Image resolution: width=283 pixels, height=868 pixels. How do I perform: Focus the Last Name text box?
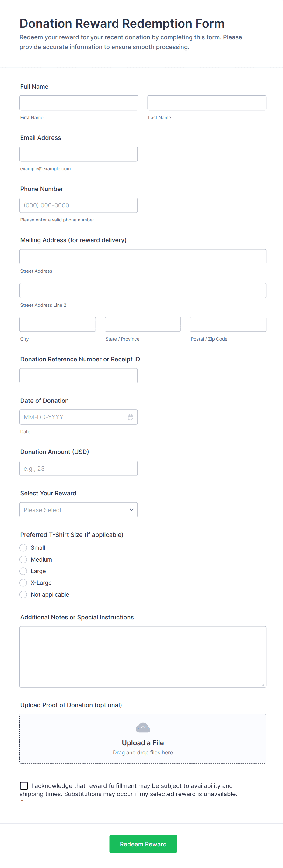(207, 103)
